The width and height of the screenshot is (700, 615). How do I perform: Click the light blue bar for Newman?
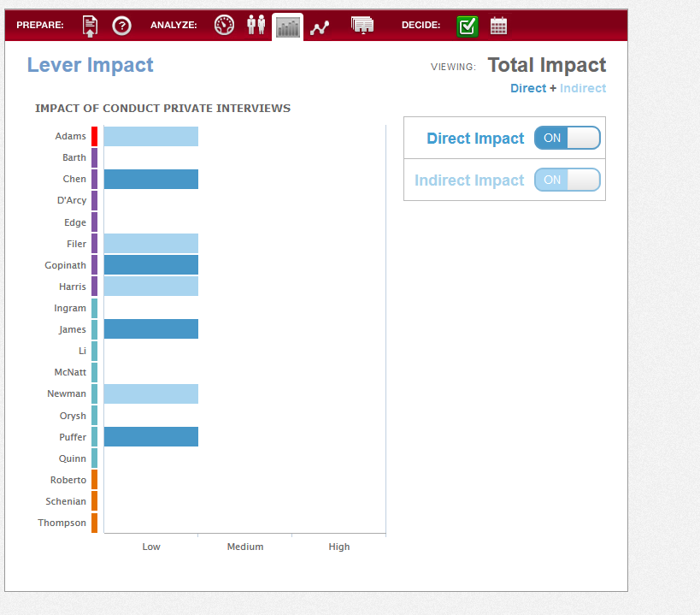[151, 394]
